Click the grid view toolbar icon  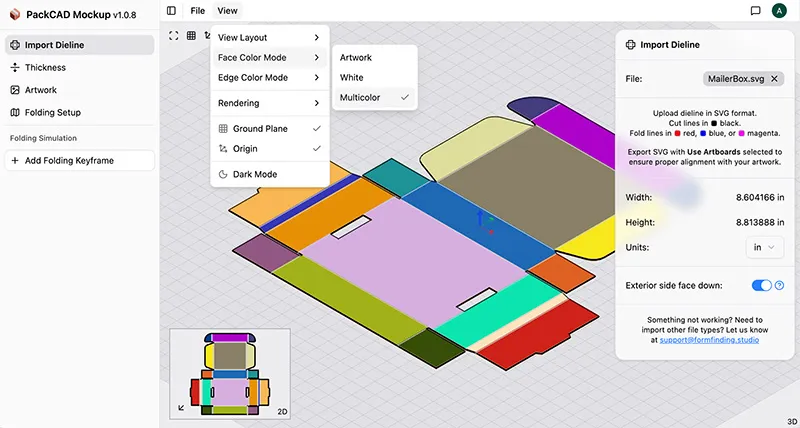191,36
